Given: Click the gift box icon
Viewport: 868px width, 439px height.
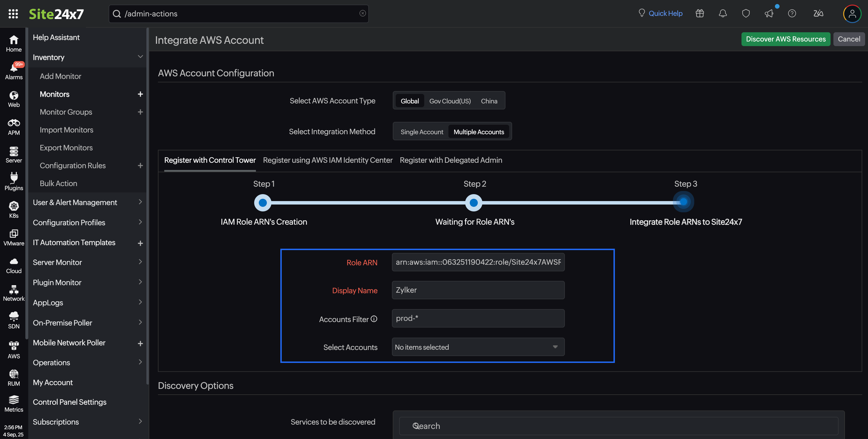Looking at the screenshot, I should point(699,14).
